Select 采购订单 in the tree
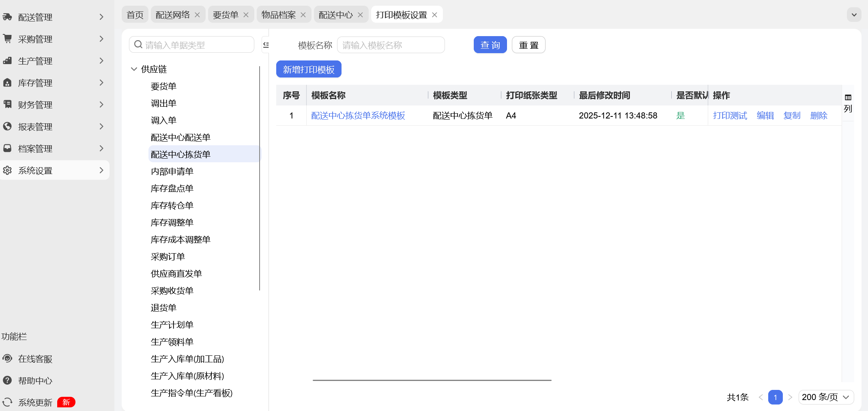Screen dimensions: 868x411 [168, 257]
